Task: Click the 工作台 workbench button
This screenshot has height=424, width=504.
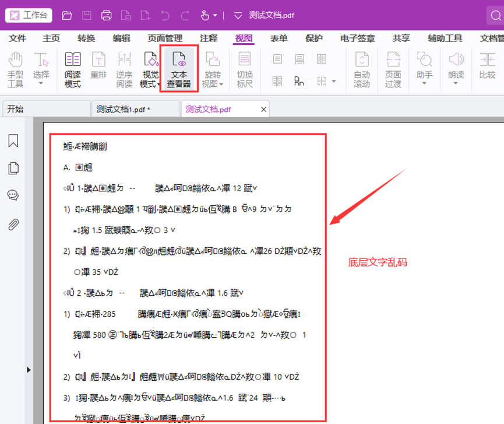Action: click(x=29, y=15)
